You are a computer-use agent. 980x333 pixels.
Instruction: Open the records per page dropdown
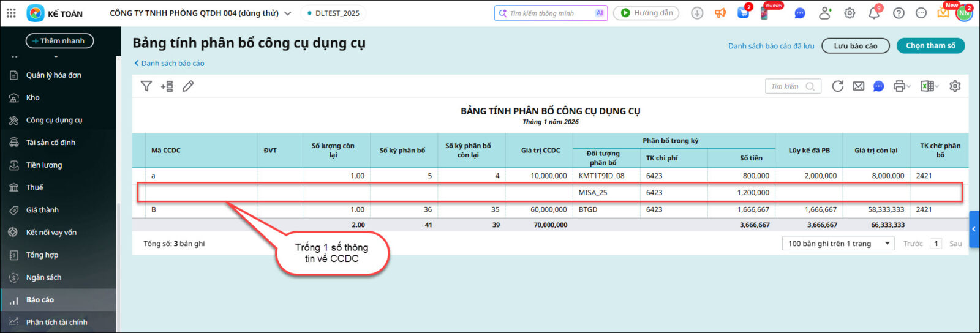click(837, 244)
